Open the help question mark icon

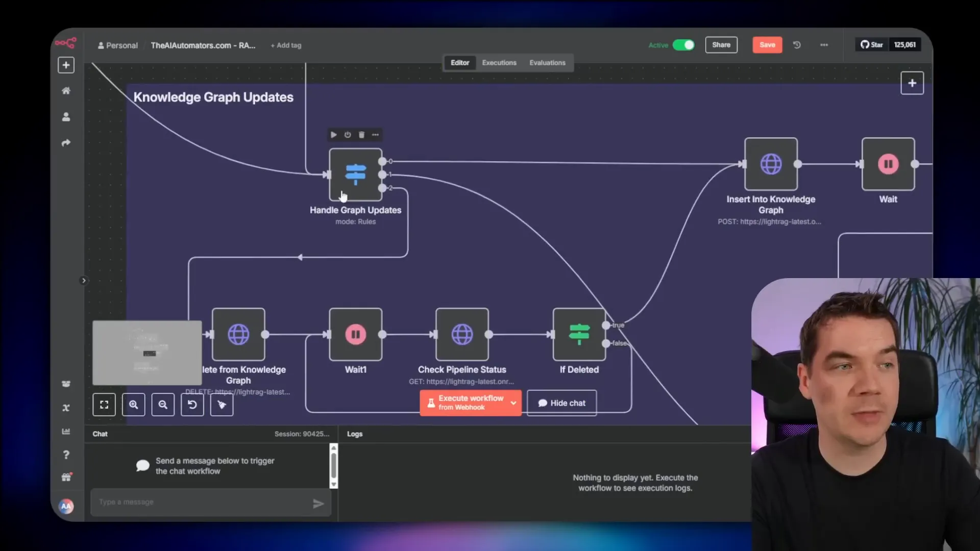(x=66, y=455)
